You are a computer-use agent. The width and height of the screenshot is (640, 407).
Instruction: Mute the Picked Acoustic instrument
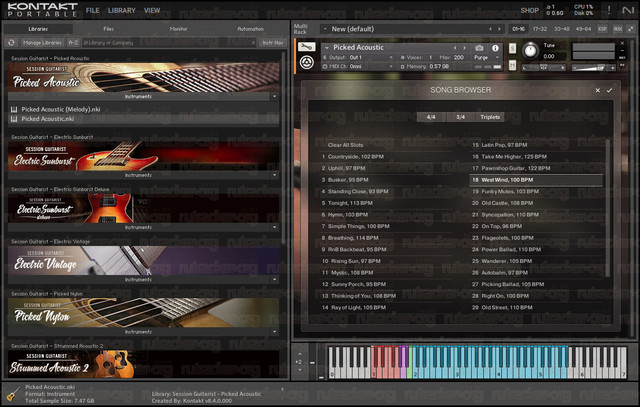(513, 65)
